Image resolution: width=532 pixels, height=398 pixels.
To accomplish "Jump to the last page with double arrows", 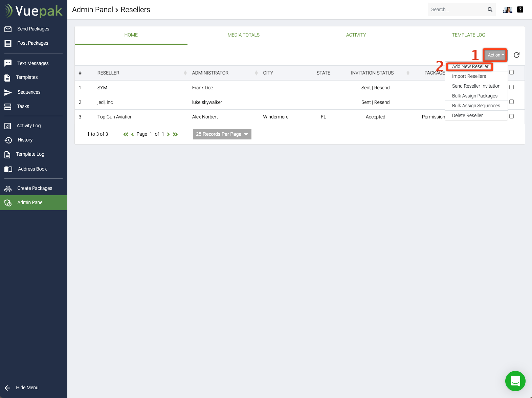I will coord(175,134).
